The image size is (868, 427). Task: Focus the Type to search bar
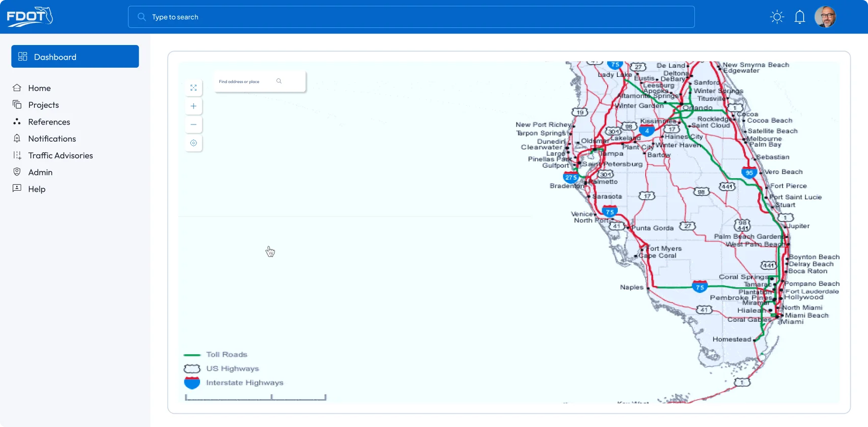(x=411, y=17)
